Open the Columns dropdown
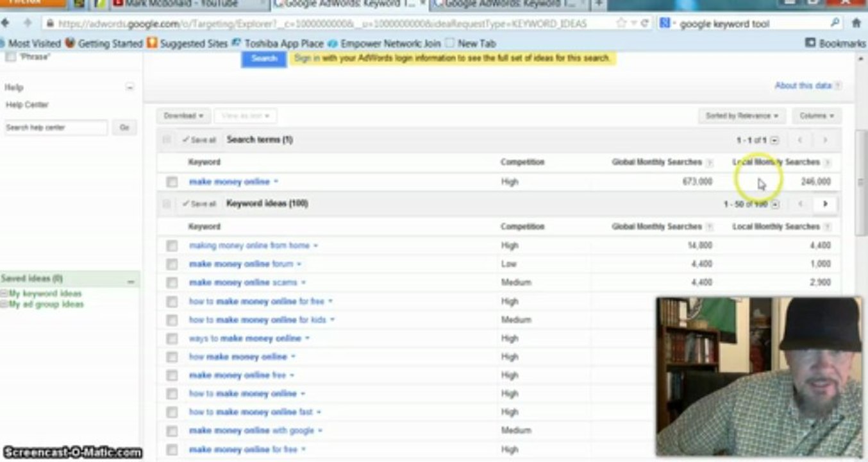The width and height of the screenshot is (868, 462). [817, 116]
